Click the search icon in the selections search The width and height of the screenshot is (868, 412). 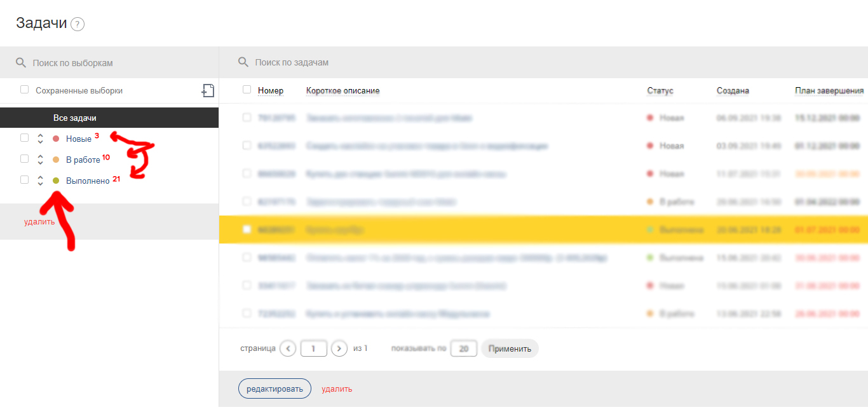pyautogui.click(x=21, y=63)
